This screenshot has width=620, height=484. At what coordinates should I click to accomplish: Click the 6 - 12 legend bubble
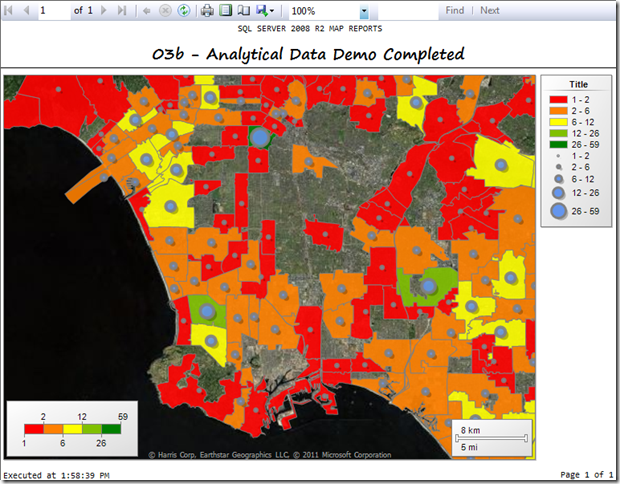click(x=558, y=179)
